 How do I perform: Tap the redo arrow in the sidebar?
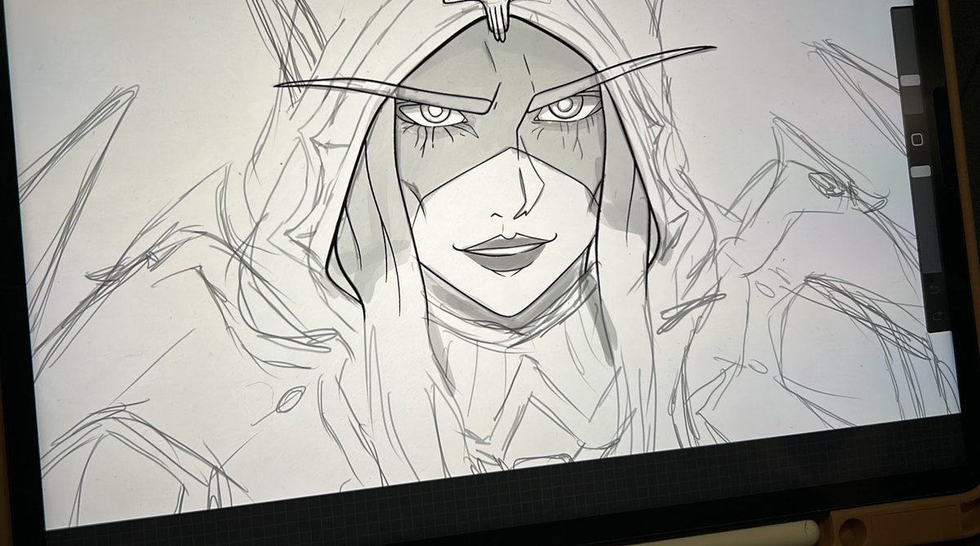point(936,316)
